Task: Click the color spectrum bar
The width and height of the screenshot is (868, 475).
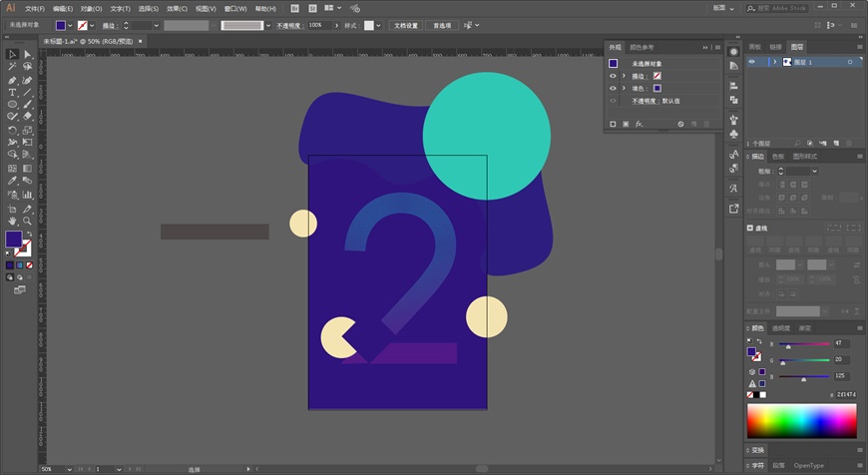Action: point(800,421)
